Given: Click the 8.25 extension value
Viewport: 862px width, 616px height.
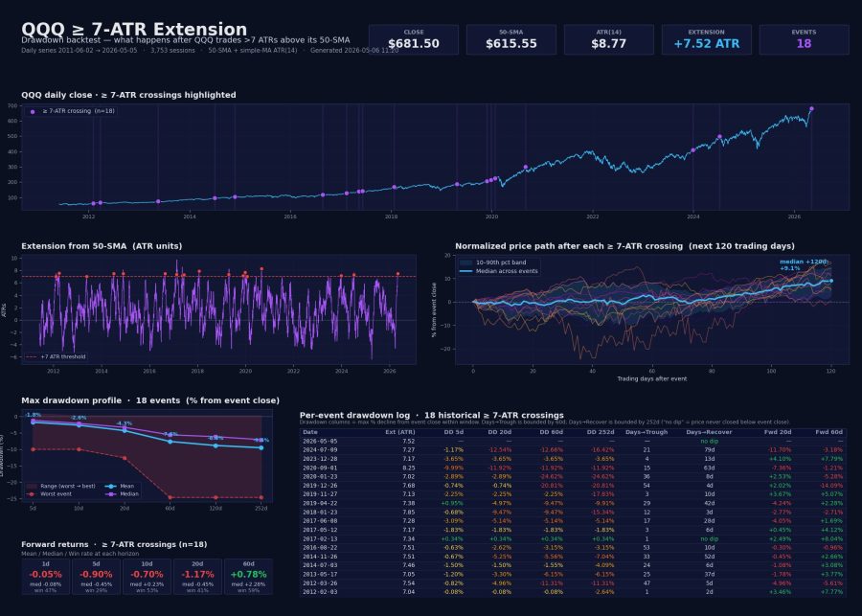Looking at the screenshot, I should [x=408, y=468].
